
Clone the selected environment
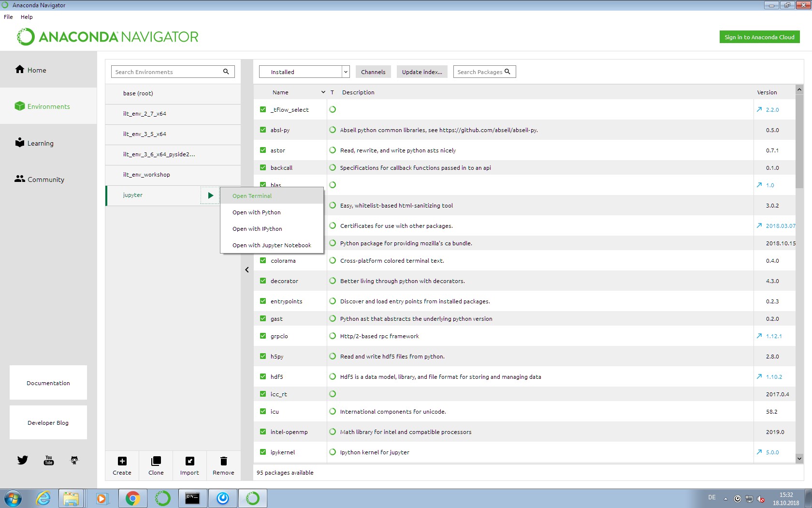tap(156, 465)
